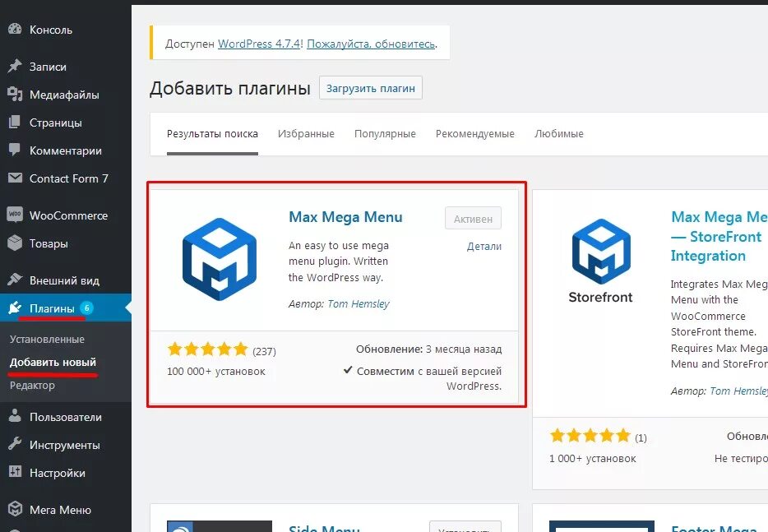This screenshot has width=768, height=532.
Task: Click 'Обновление: 3 месяца назад' text
Action: point(428,349)
